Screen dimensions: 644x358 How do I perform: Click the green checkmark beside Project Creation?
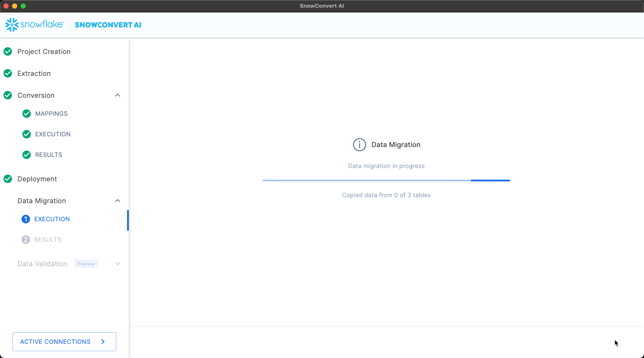click(8, 51)
